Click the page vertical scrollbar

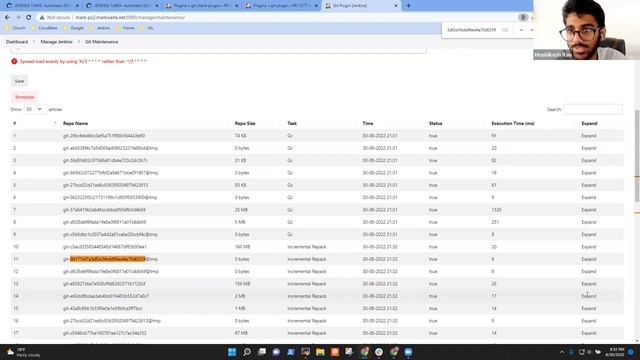click(637, 155)
